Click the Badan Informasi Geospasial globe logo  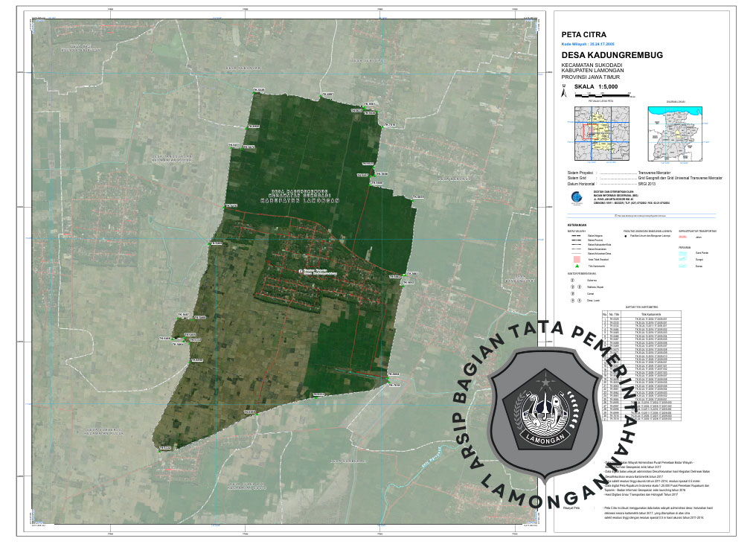(x=576, y=196)
